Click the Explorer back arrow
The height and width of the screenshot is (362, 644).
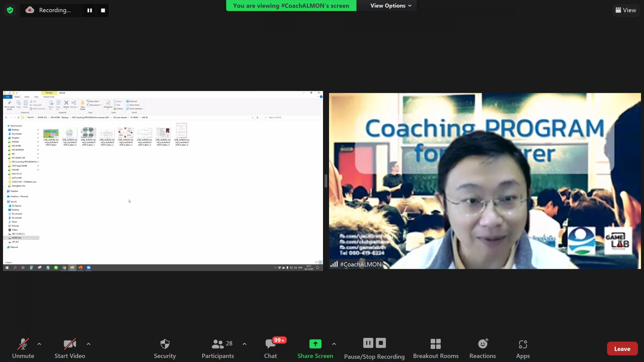coord(6,118)
